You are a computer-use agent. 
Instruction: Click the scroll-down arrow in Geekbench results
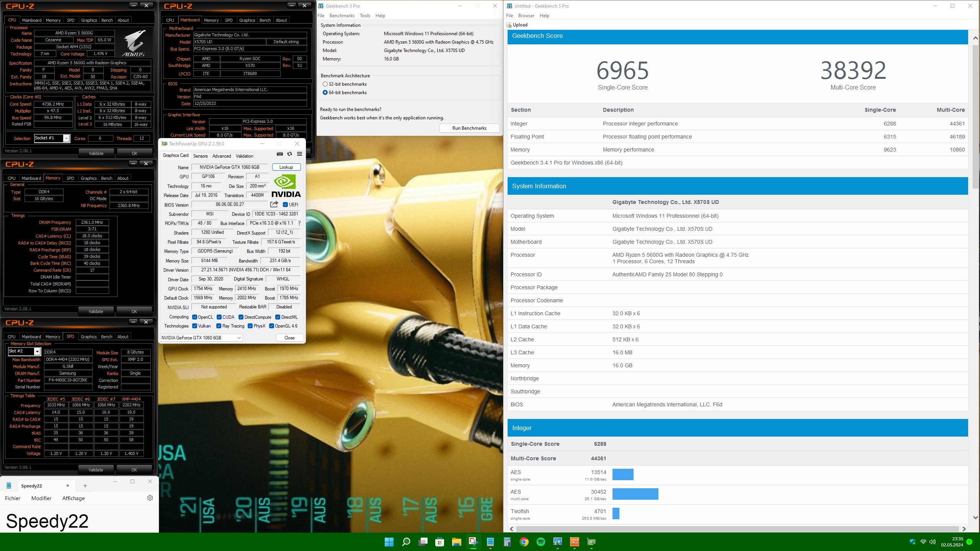975,517
